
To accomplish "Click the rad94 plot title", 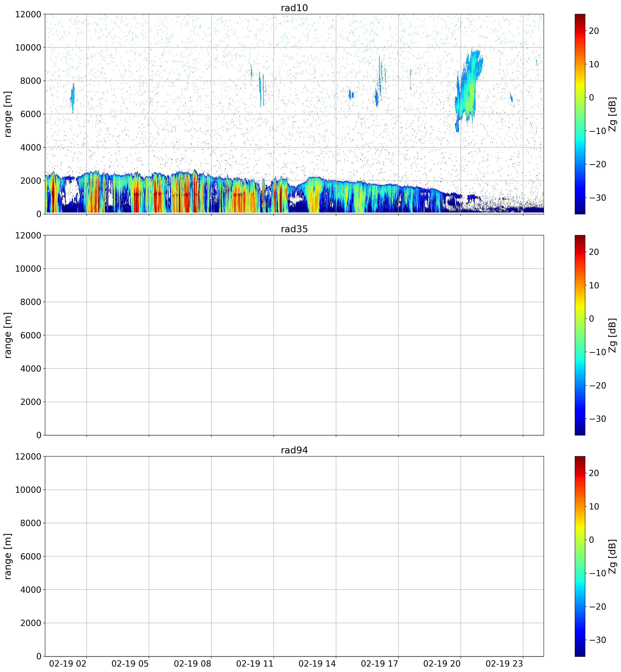I will (x=294, y=450).
